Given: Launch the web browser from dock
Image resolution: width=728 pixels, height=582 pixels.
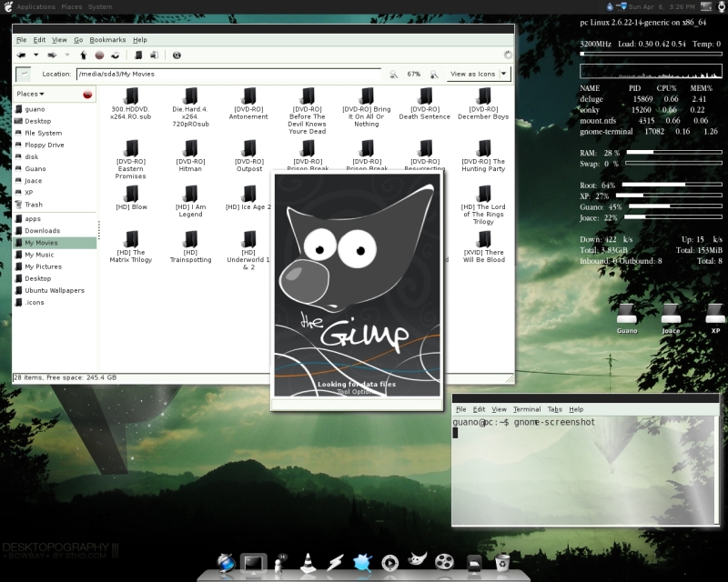Looking at the screenshot, I should 226,563.
